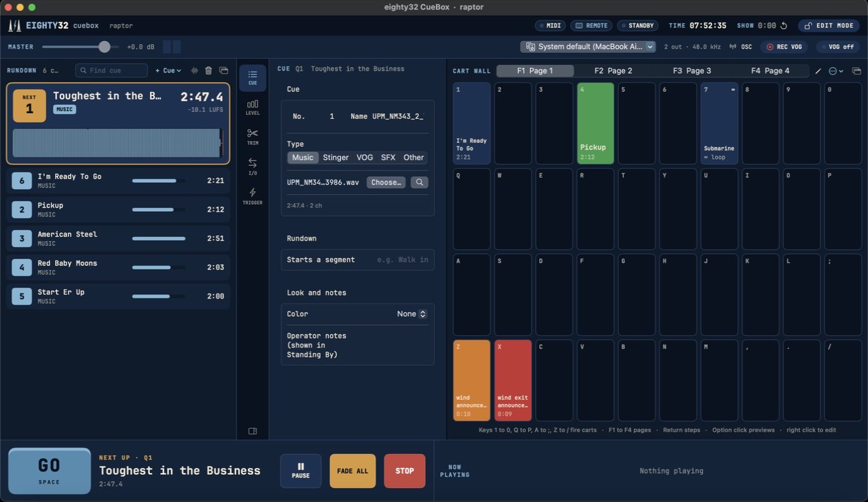
Task: Click the Choose… file button
Action: pyautogui.click(x=386, y=182)
